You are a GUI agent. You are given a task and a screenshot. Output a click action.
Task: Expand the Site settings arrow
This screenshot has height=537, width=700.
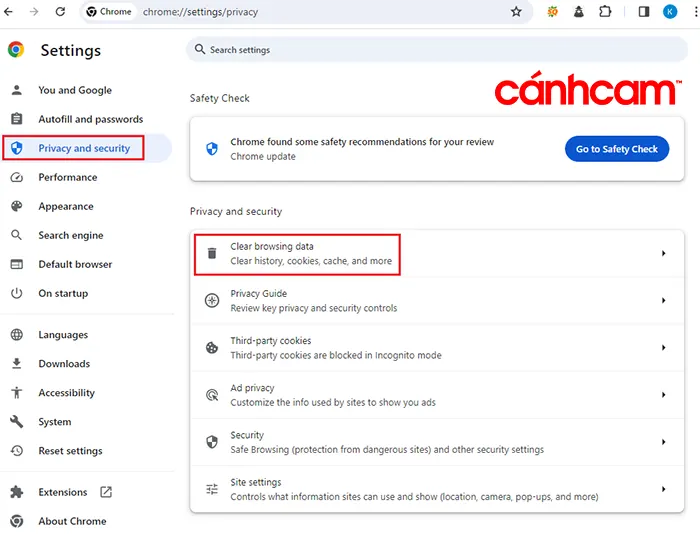pyautogui.click(x=663, y=489)
